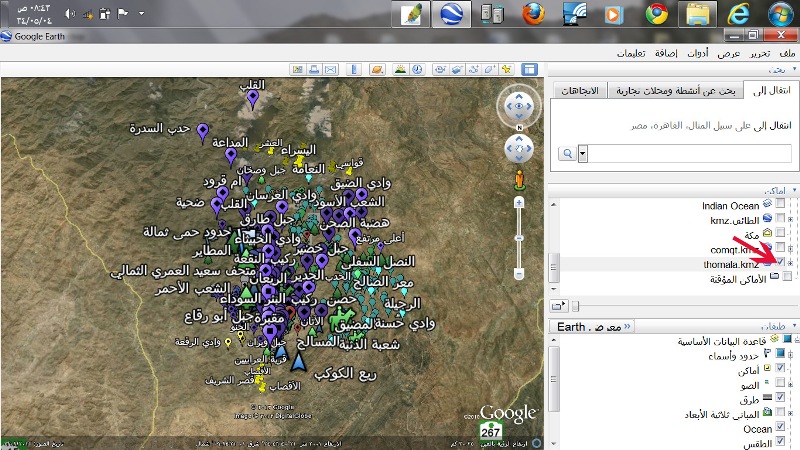The image size is (800, 450).
Task: Zoom out with the minus button
Action: pos(519,274)
